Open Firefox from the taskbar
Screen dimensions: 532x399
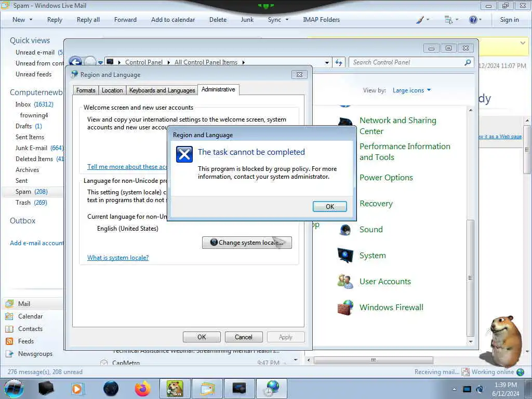[143, 389]
